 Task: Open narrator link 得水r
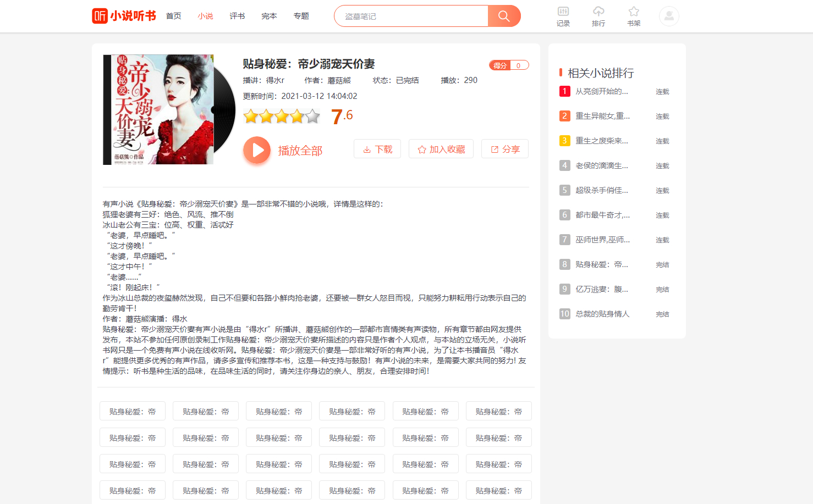pos(275,80)
